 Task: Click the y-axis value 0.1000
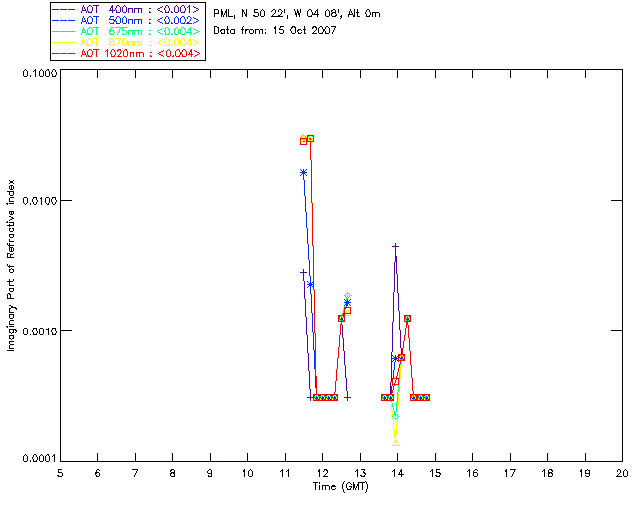coord(40,73)
